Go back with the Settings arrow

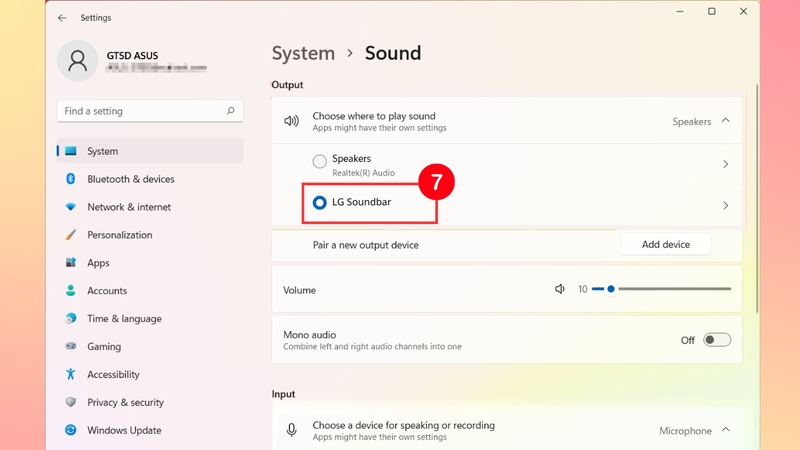[62, 18]
